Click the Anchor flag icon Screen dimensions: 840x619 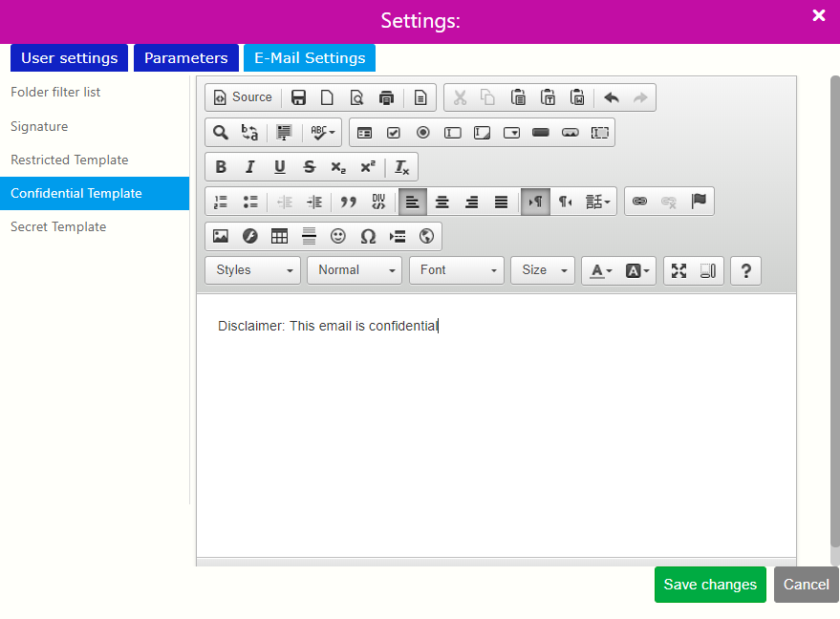699,202
